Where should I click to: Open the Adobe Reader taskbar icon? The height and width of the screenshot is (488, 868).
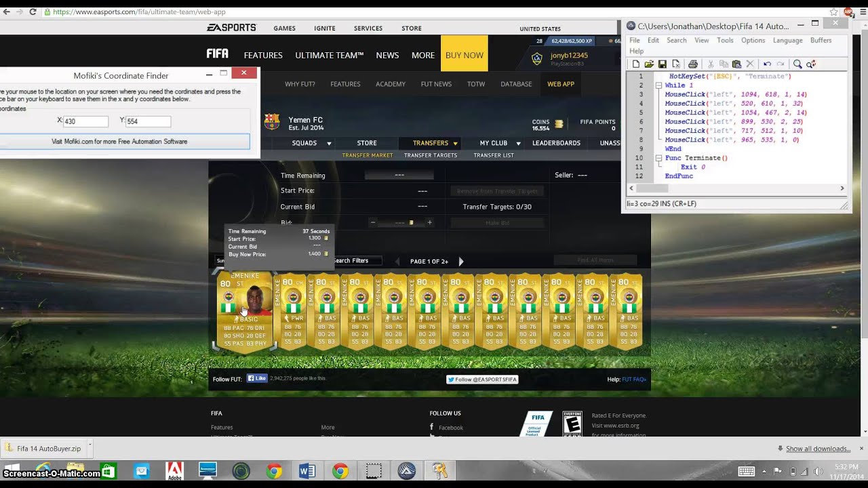click(174, 470)
